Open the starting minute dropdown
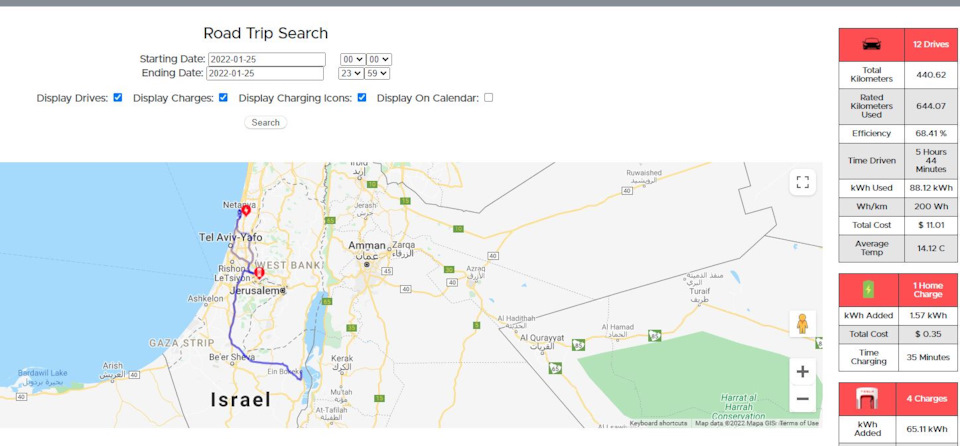 pos(379,59)
